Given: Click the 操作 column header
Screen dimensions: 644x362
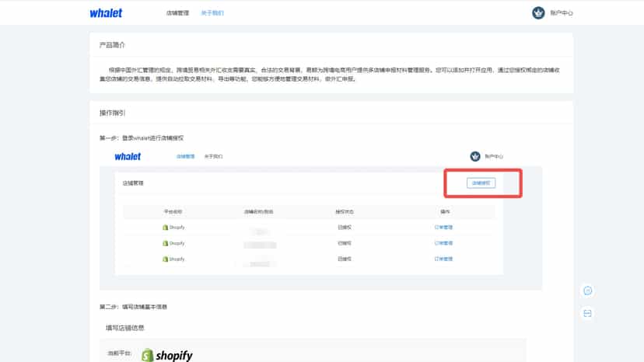Looking at the screenshot, I should coord(445,212).
